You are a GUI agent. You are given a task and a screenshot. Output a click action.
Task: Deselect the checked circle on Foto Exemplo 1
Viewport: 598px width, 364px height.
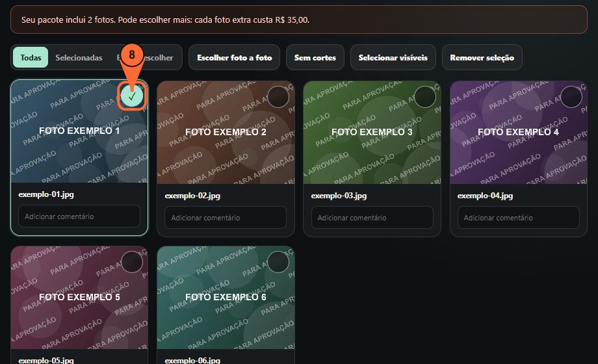point(132,97)
